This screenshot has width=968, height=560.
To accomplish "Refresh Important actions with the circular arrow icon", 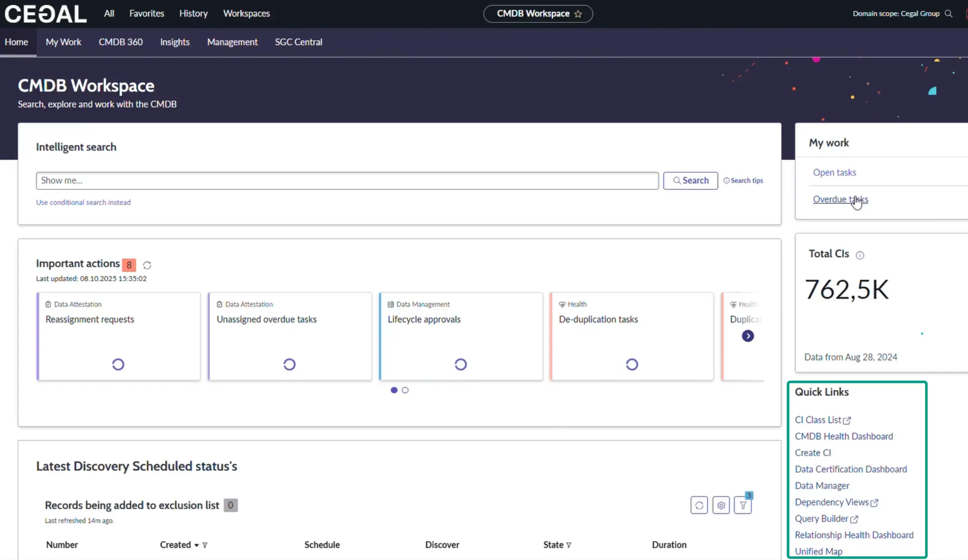I will coord(147,265).
